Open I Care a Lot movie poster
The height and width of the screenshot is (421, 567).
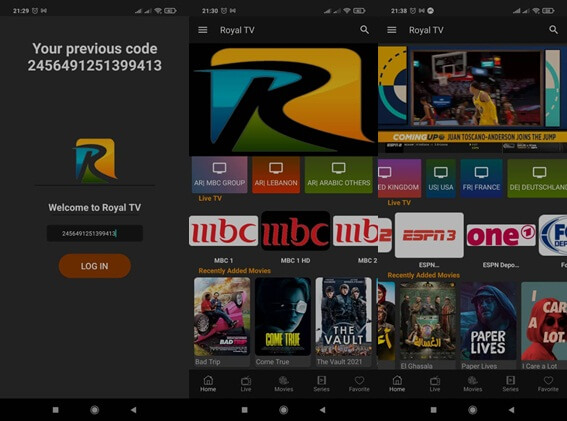pos(544,321)
